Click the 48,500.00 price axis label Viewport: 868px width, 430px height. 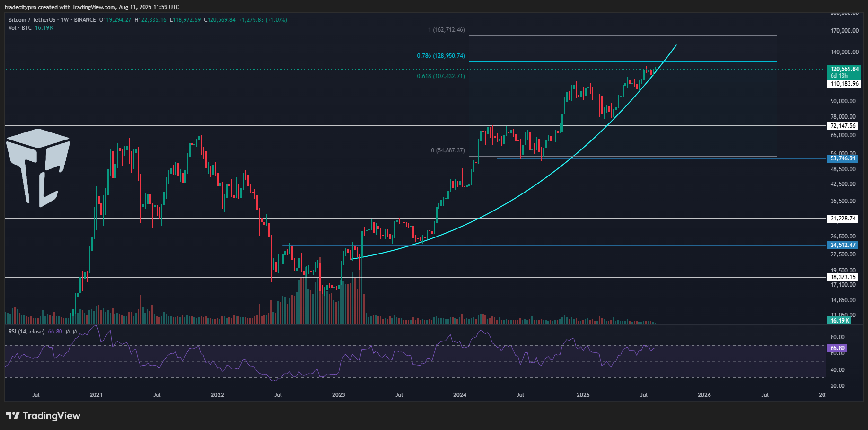(x=843, y=169)
